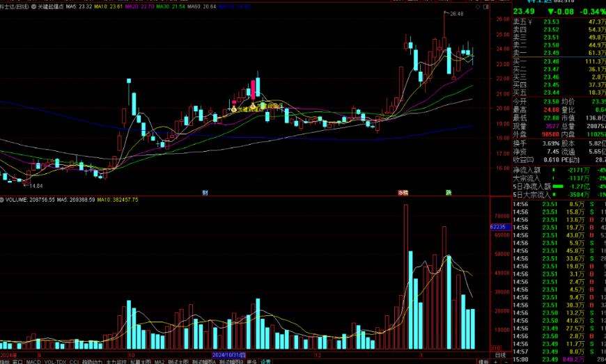Viewport: 606px width, 364px height.
Task: Click the 买一 order book row
Action: (x=559, y=61)
